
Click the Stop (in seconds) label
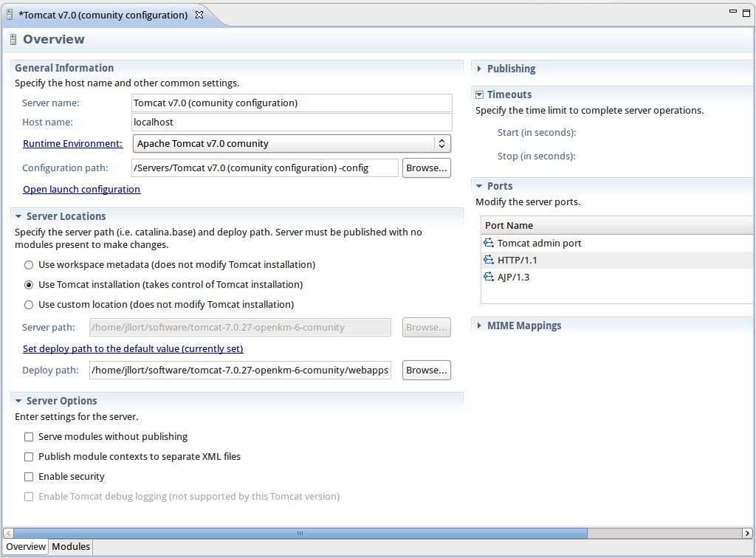[536, 156]
